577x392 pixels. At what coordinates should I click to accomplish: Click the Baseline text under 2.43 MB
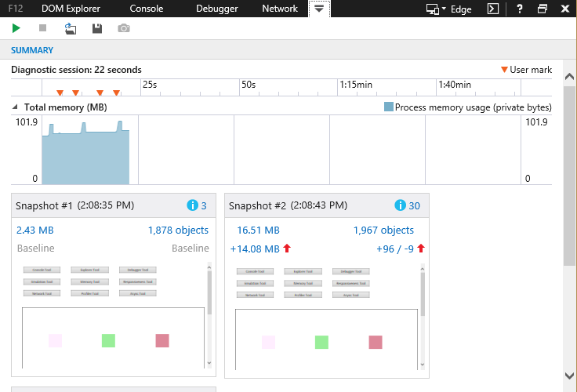coord(36,249)
